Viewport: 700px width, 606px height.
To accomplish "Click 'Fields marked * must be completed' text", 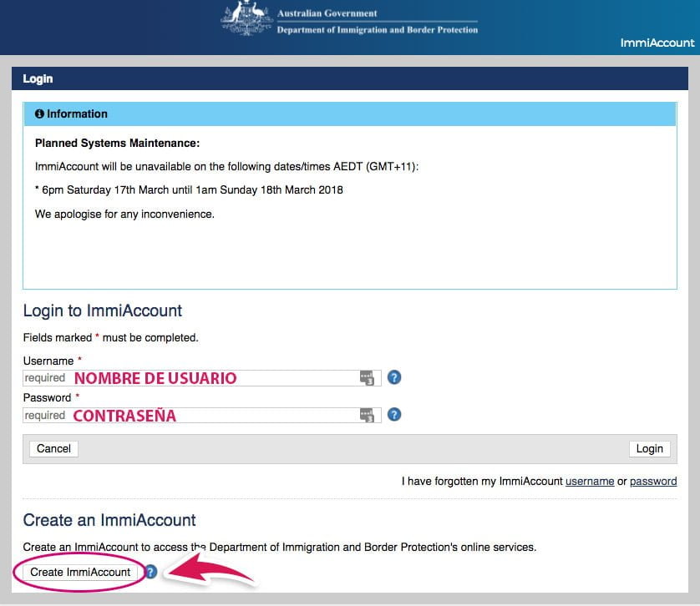I will coord(111,338).
